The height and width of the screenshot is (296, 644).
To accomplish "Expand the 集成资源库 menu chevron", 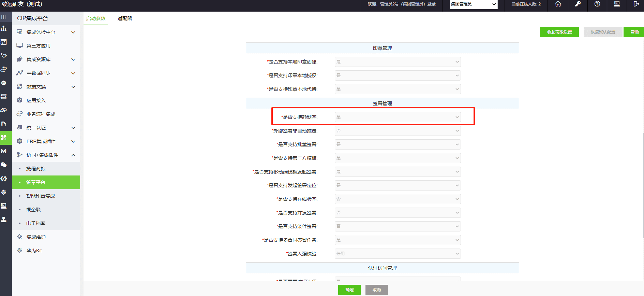I will 73,59.
